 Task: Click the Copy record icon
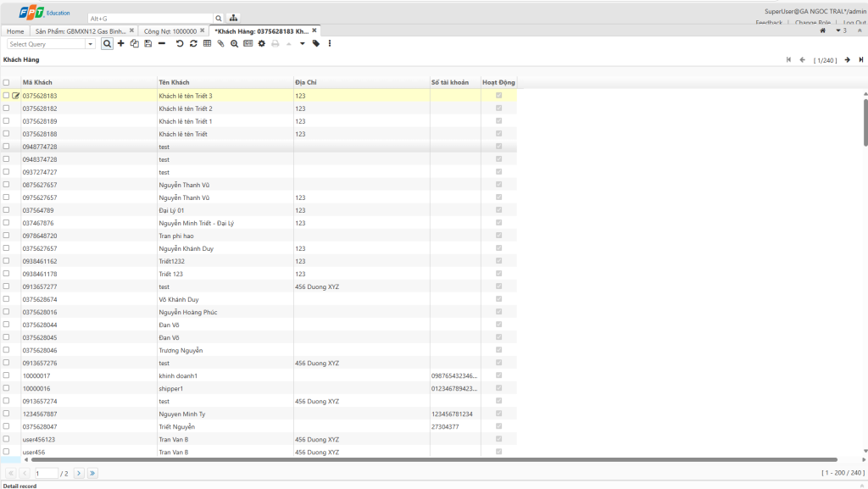click(134, 43)
